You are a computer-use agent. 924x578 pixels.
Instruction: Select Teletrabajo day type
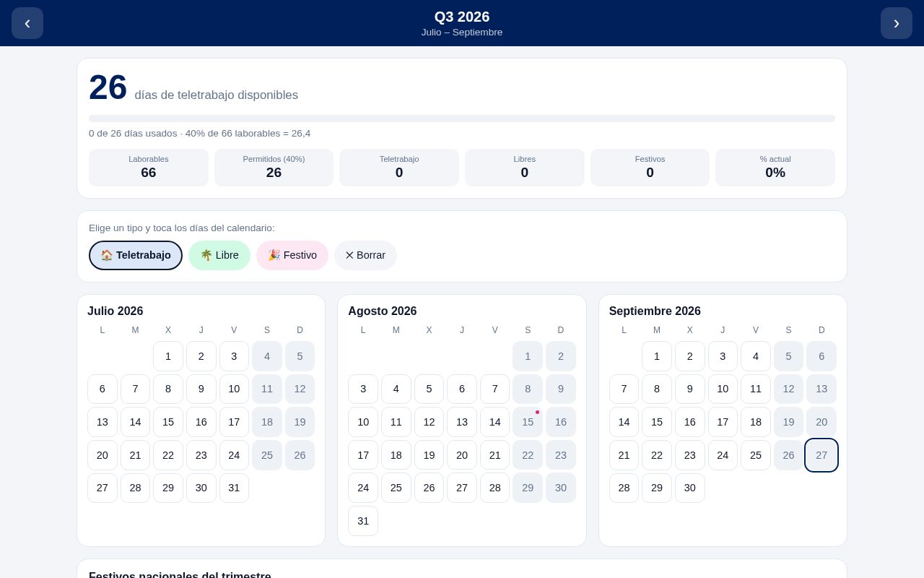[136, 255]
